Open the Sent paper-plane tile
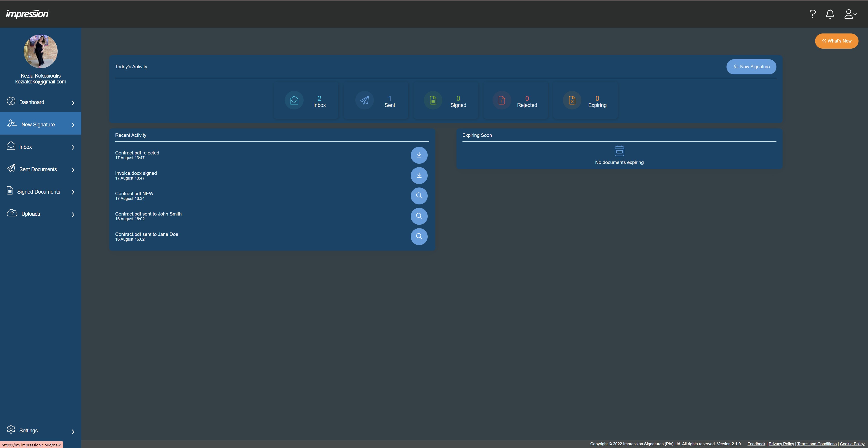Image resolution: width=868 pixels, height=448 pixels. pos(376,101)
